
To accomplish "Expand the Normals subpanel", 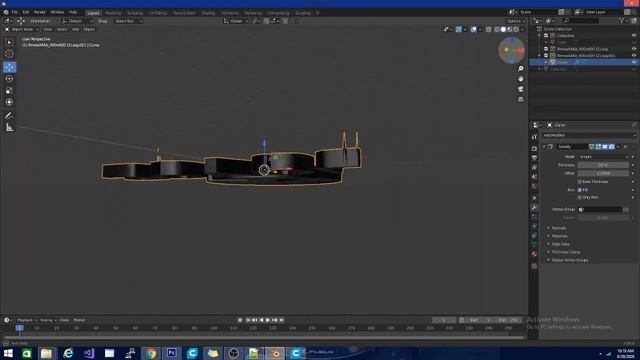I will (x=558, y=228).
